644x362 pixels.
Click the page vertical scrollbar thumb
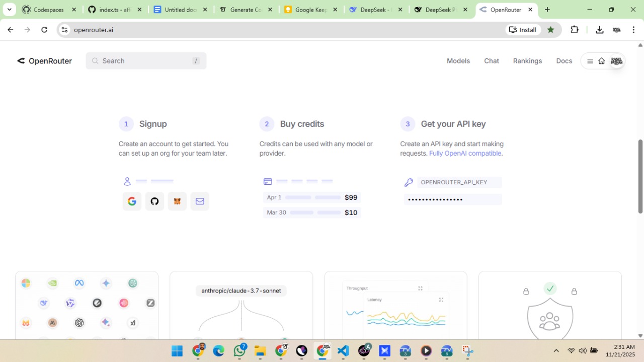coord(640,176)
